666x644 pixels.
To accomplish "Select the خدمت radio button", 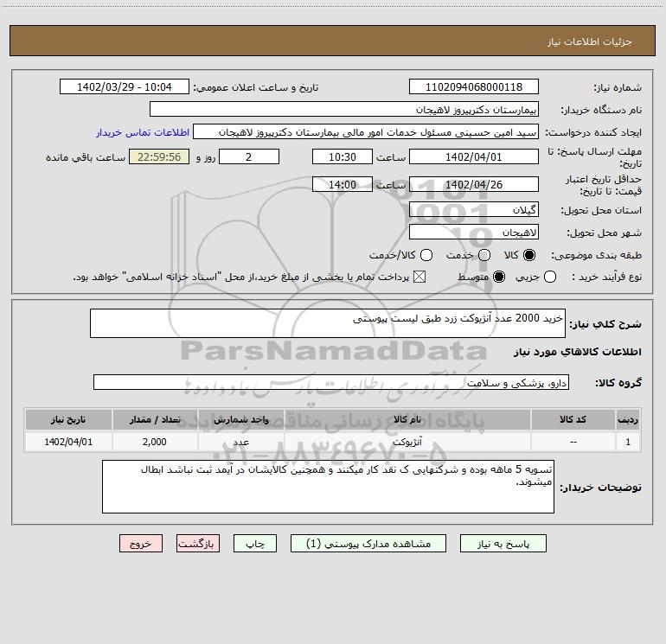I will click(484, 255).
